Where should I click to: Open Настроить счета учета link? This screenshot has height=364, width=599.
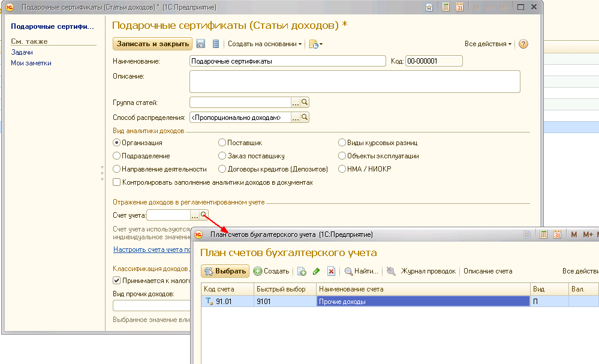(152, 249)
